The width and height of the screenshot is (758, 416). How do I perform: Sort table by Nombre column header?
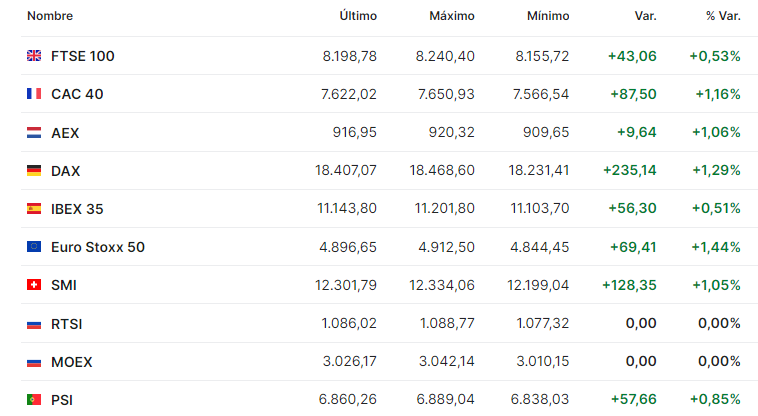[50, 16]
